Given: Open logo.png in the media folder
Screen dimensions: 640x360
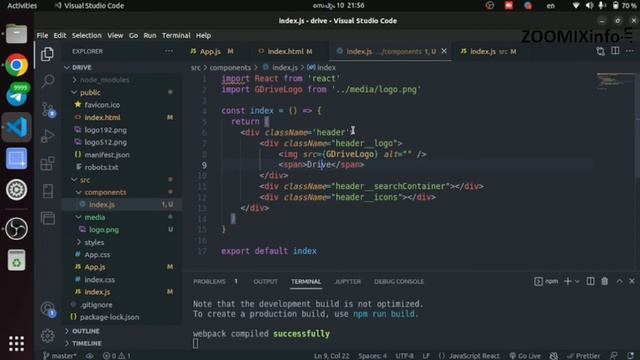Looking at the screenshot, I should (104, 230).
